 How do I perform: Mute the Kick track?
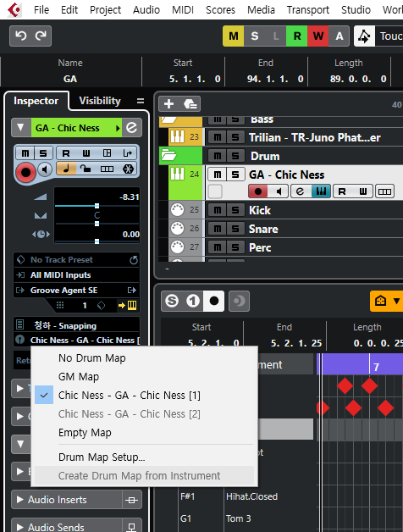tap(218, 210)
